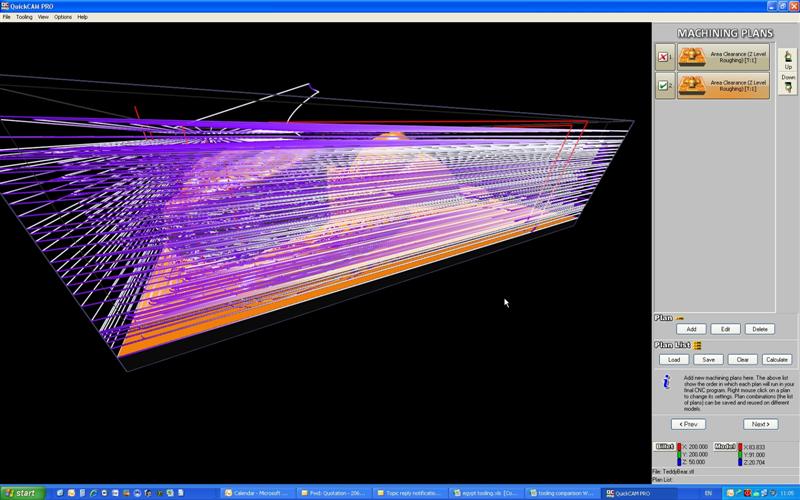
Task: Open the File menu
Action: pyautogui.click(x=6, y=17)
